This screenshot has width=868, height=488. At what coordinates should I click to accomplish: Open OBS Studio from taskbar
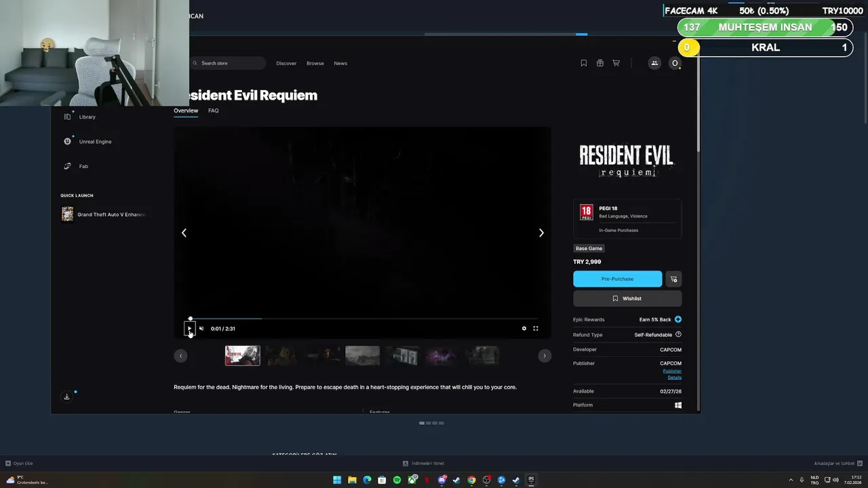(x=486, y=480)
